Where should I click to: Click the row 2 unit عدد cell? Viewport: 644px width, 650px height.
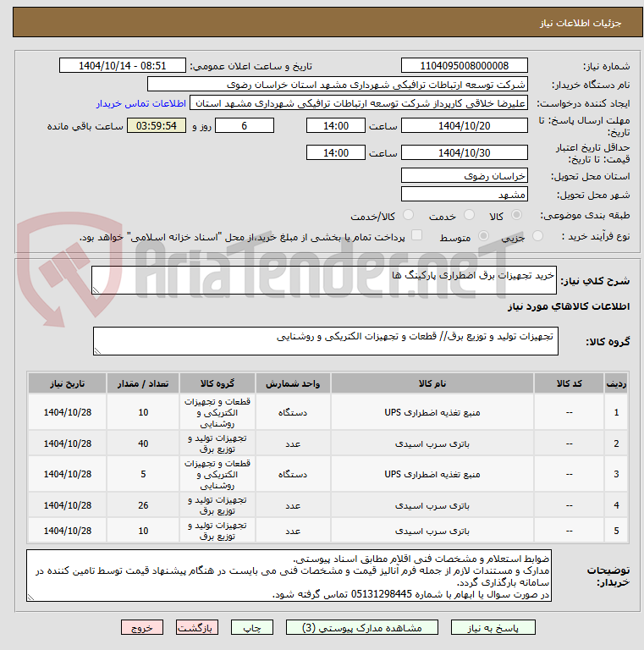(x=293, y=443)
